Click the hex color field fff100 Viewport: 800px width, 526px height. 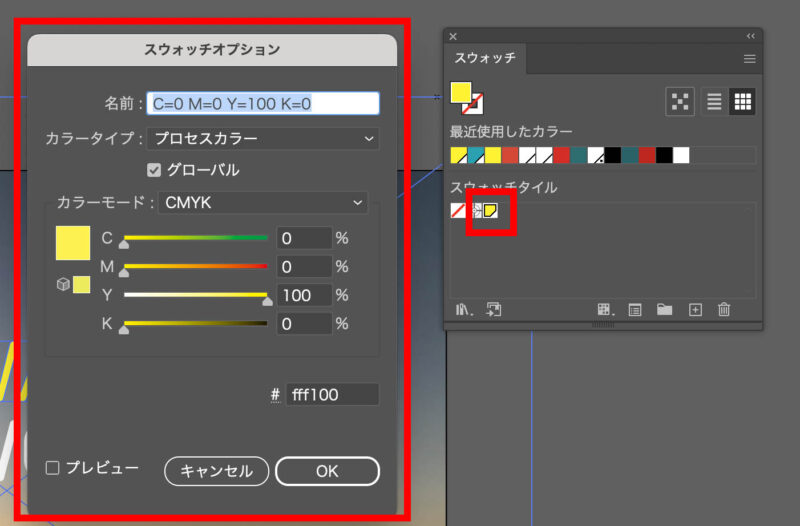[x=332, y=395]
